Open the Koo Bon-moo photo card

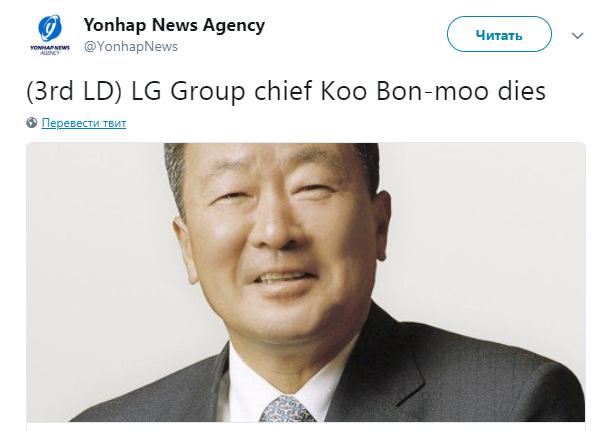click(306, 282)
